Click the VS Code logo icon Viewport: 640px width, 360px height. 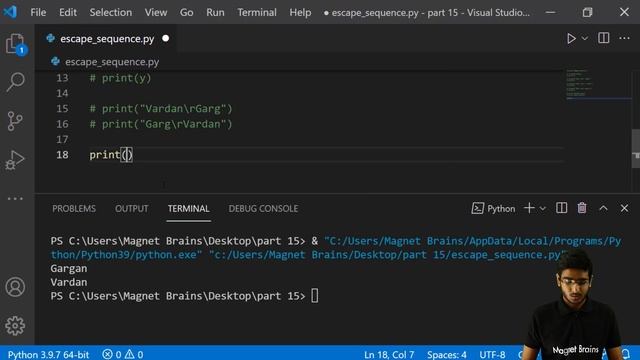pyautogui.click(x=10, y=12)
